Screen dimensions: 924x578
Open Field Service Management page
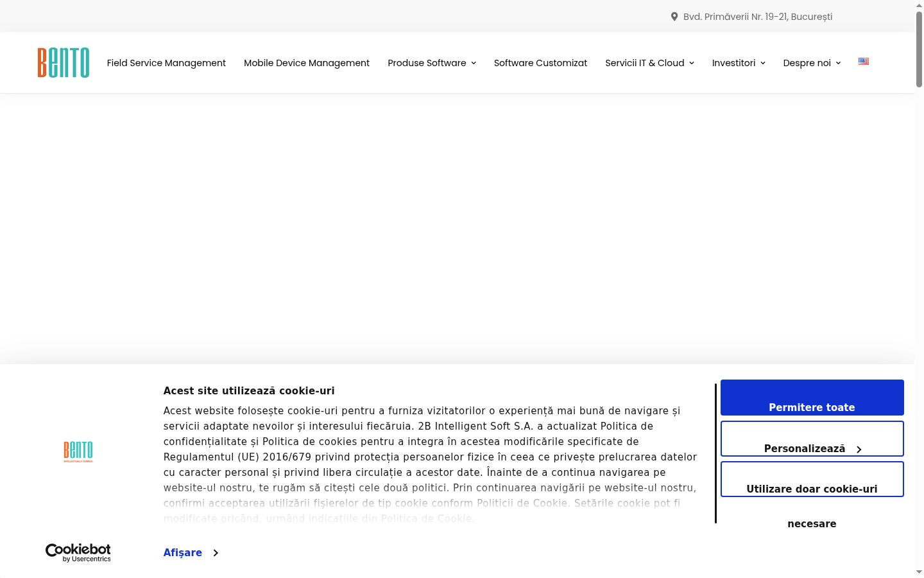166,63
